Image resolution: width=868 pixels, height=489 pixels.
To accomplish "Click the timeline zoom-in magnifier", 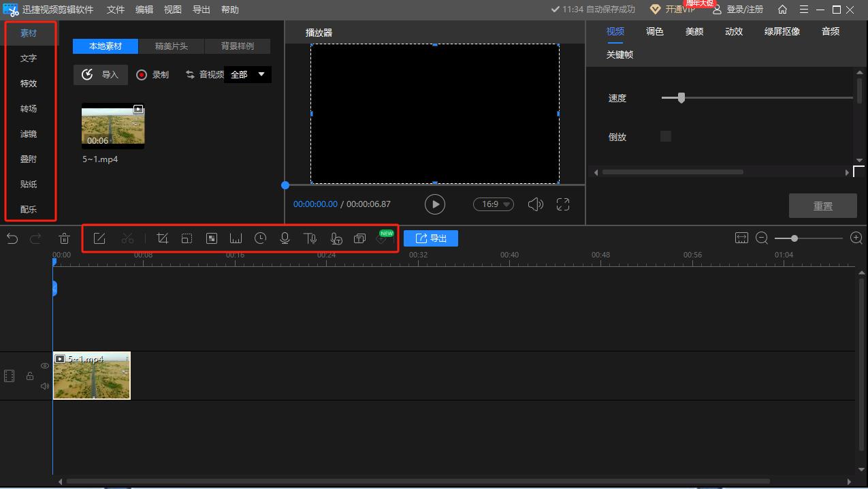I will tap(856, 238).
